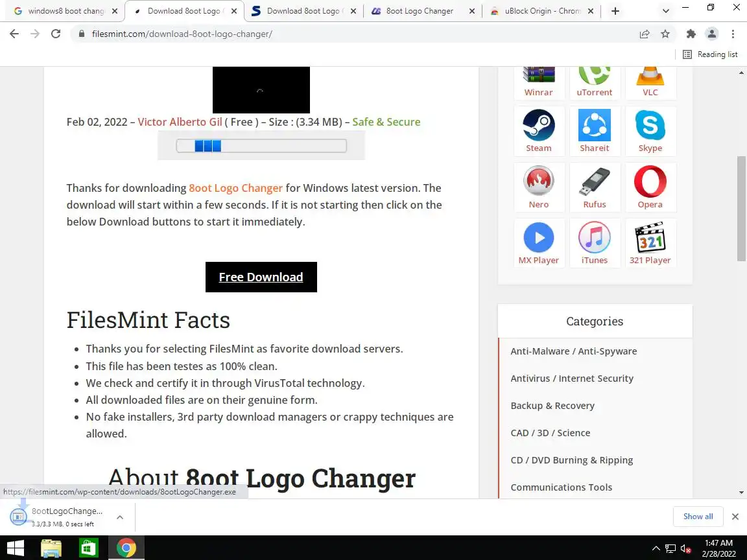Screen dimensions: 747x560
Task: Open the Microsoft Store taskbar icon
Action: point(88,548)
